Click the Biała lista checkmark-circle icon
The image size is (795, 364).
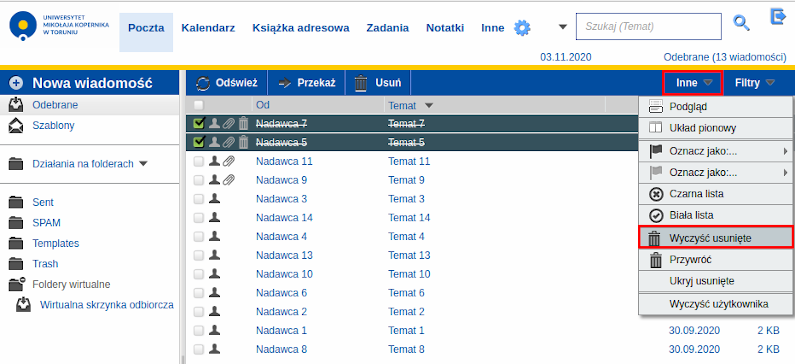pos(656,215)
